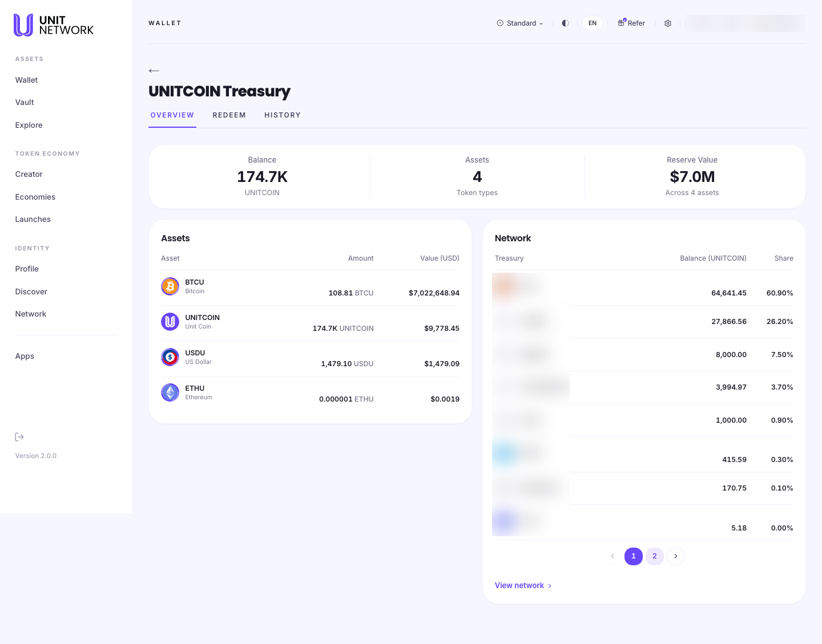
Task: Open Network in the sidebar
Action: pyautogui.click(x=31, y=314)
